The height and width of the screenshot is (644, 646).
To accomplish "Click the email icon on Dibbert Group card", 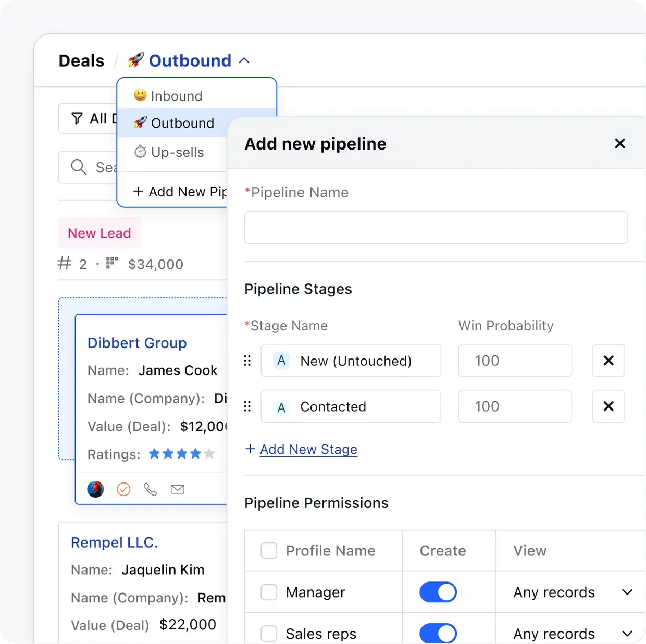I will coord(178,489).
